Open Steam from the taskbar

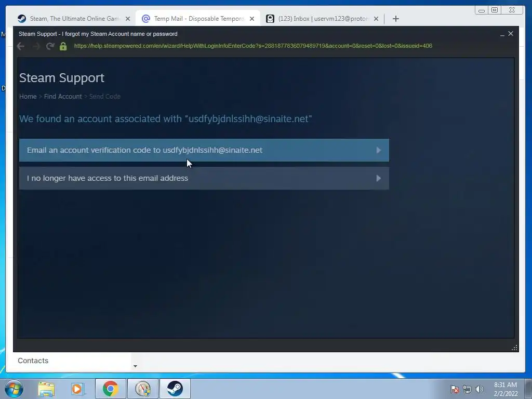point(175,389)
